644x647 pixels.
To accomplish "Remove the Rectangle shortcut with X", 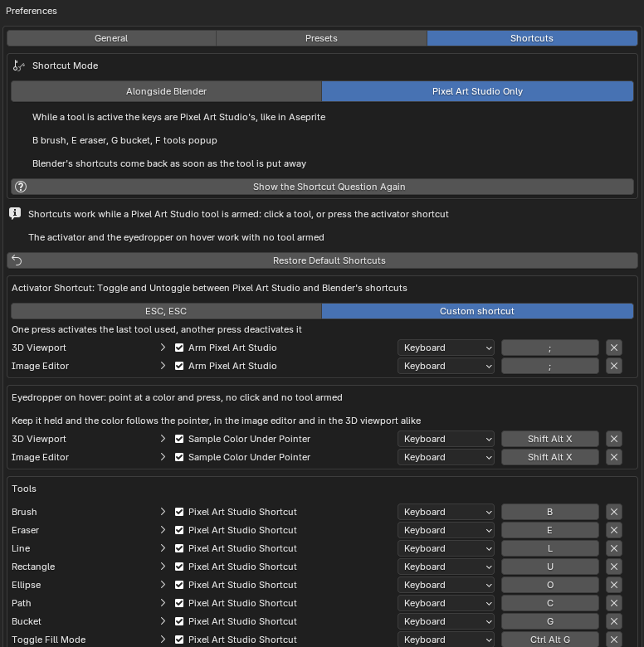I will point(614,567).
